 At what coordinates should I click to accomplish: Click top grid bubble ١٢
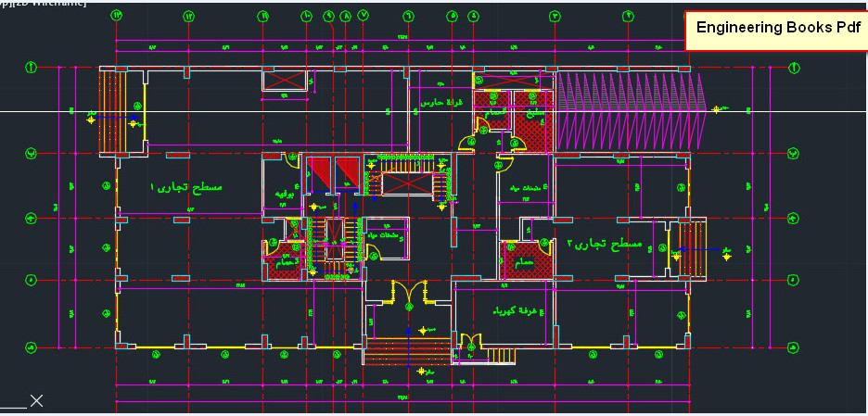click(x=189, y=16)
